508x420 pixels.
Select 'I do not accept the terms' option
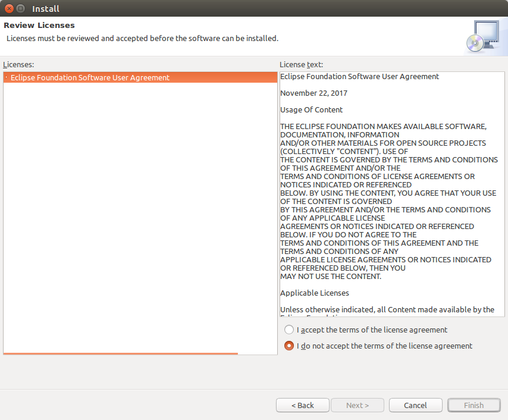tap(289, 346)
